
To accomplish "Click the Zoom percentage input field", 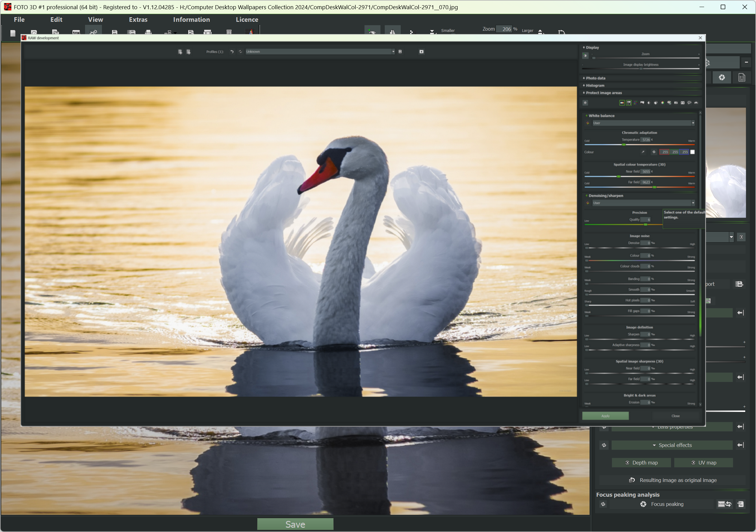I will (504, 29).
